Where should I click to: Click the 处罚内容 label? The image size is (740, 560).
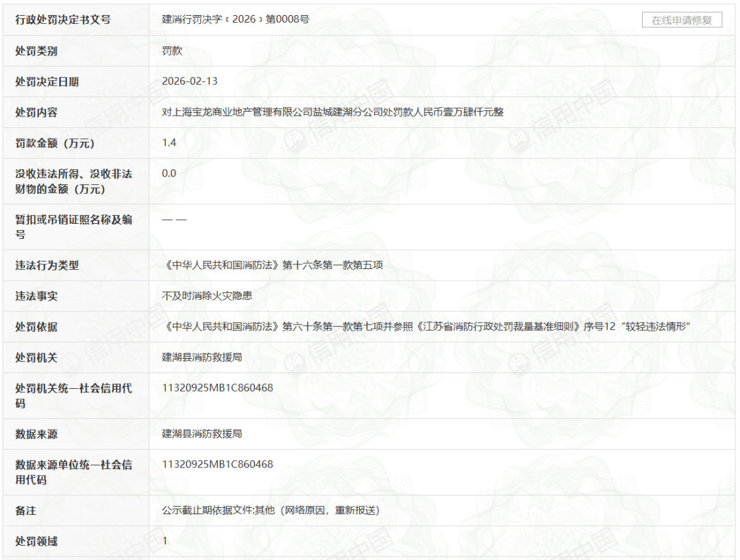click(x=36, y=113)
